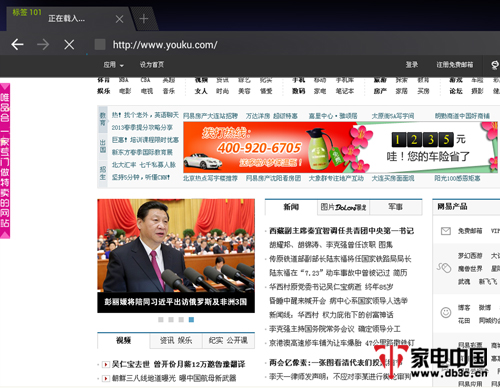Close the 正在载入 tab
This screenshot has height=389, width=500.
pyautogui.click(x=119, y=19)
